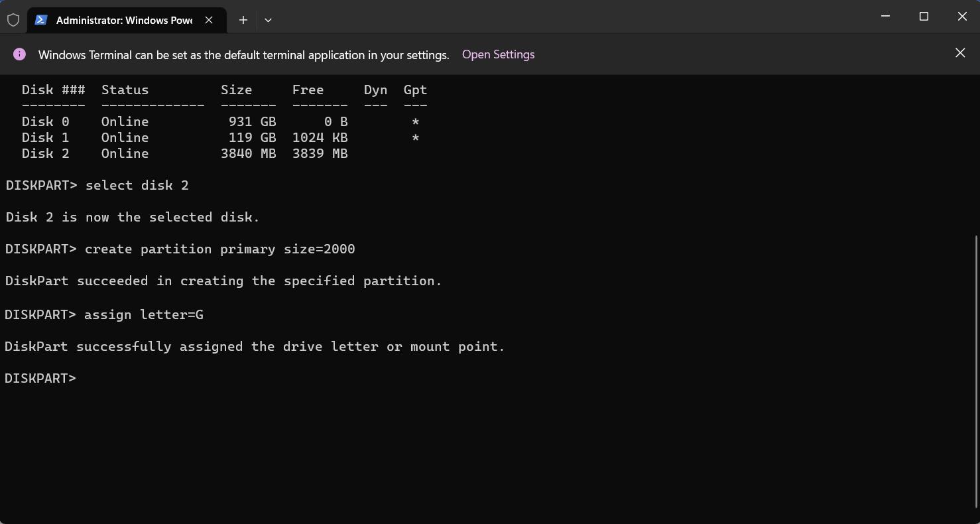Open Settings from the notification banner
The height and width of the screenshot is (524, 980).
(x=498, y=54)
